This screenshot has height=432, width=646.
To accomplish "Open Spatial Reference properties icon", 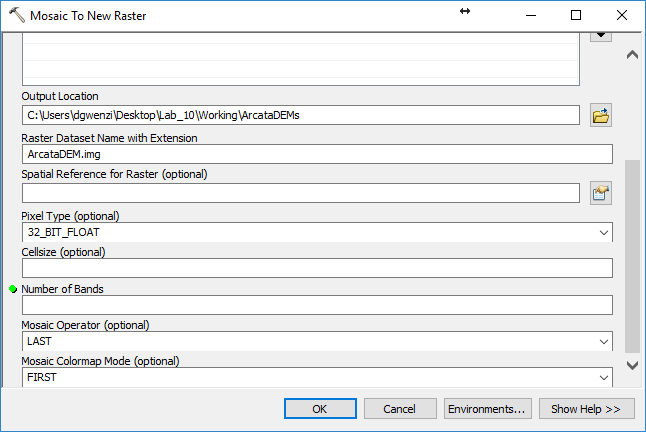I will tap(601, 193).
